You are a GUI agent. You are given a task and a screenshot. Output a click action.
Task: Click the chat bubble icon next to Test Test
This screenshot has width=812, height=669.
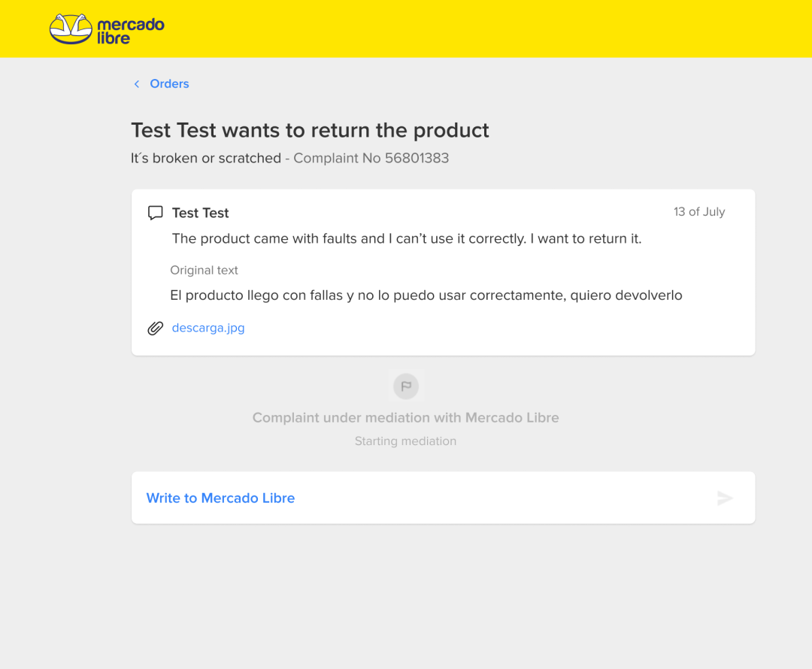tap(156, 213)
